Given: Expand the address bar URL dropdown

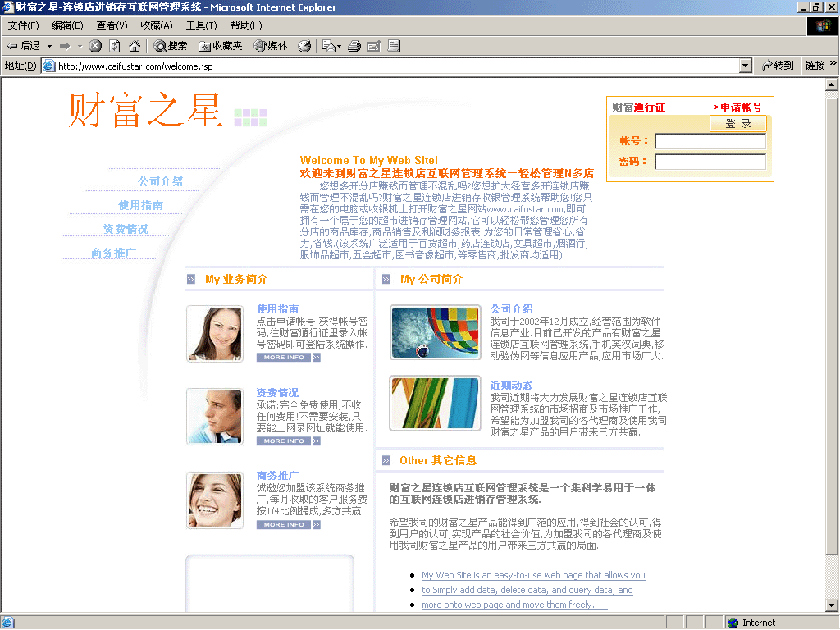Looking at the screenshot, I should 745,66.
